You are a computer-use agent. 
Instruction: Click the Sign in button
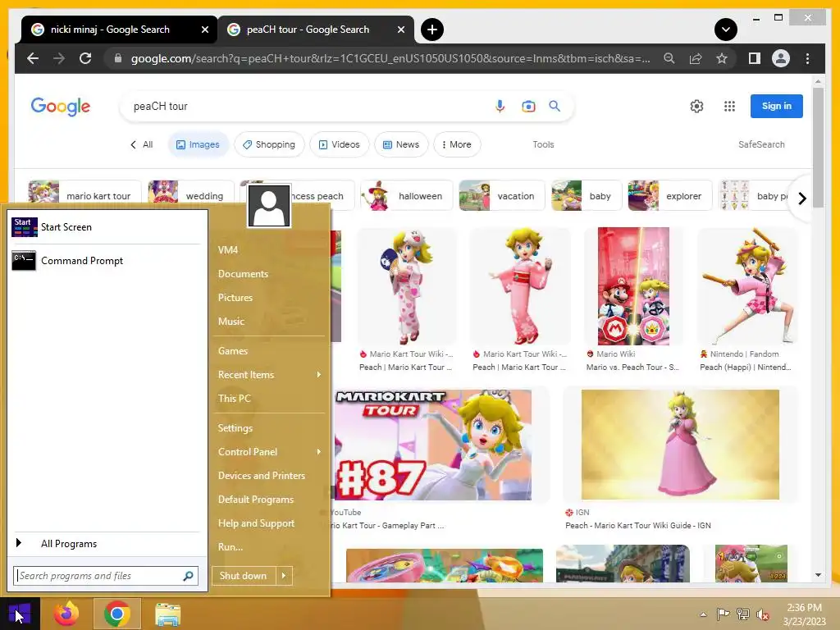coord(776,106)
